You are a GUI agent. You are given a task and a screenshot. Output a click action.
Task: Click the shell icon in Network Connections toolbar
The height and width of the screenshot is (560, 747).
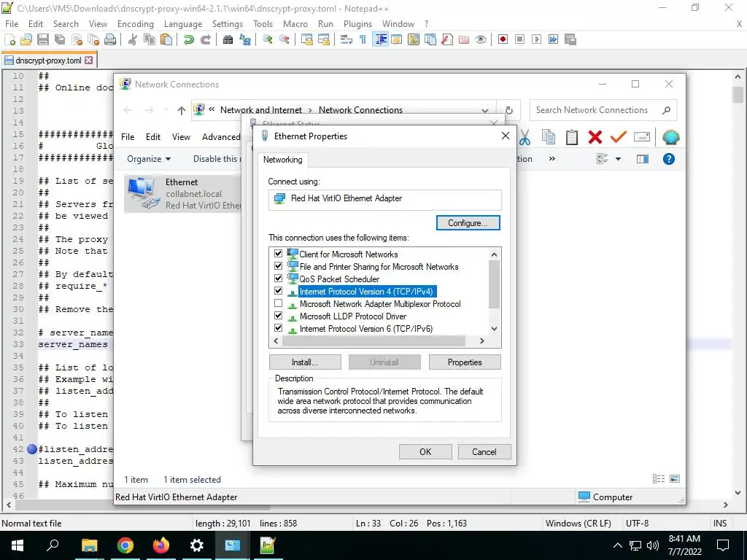[x=671, y=137]
